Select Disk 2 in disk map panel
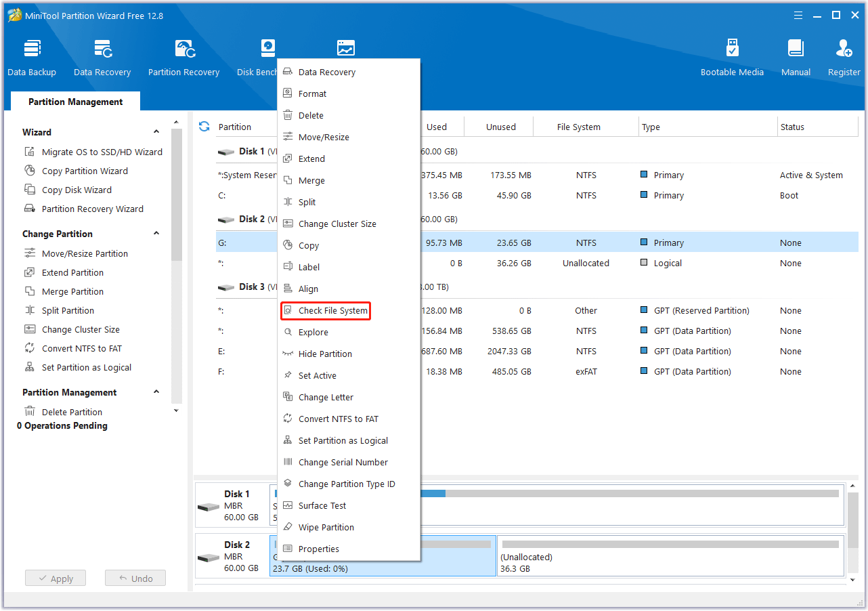The height and width of the screenshot is (611, 868). [232, 555]
